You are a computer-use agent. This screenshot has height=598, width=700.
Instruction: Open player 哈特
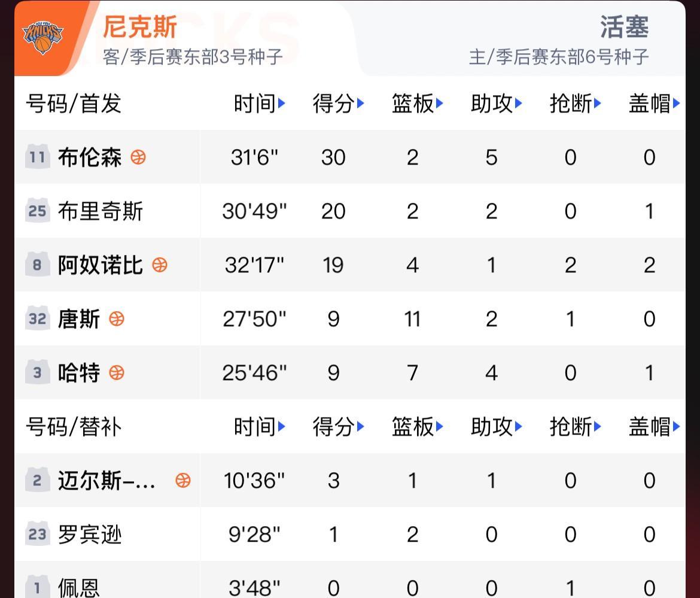(79, 372)
